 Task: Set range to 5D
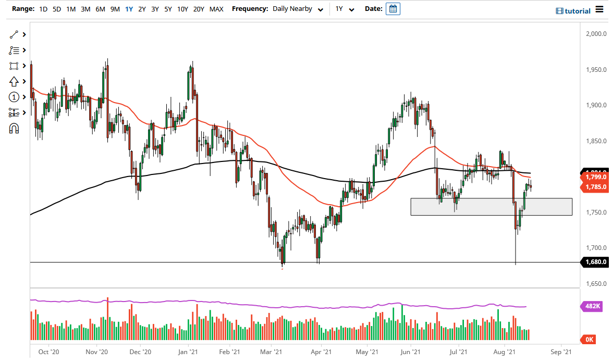point(57,9)
